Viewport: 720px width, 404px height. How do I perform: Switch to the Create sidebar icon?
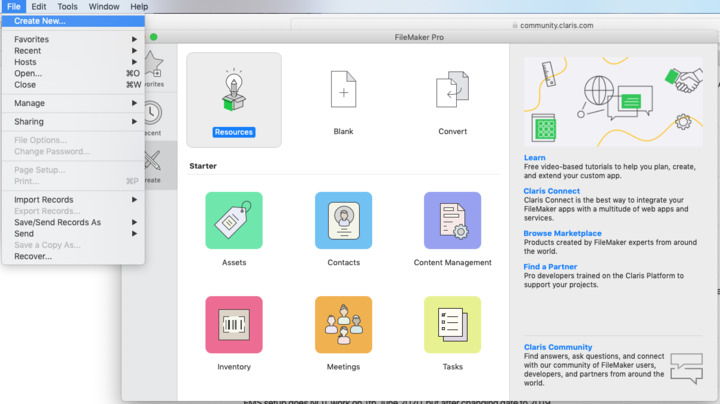[x=153, y=161]
